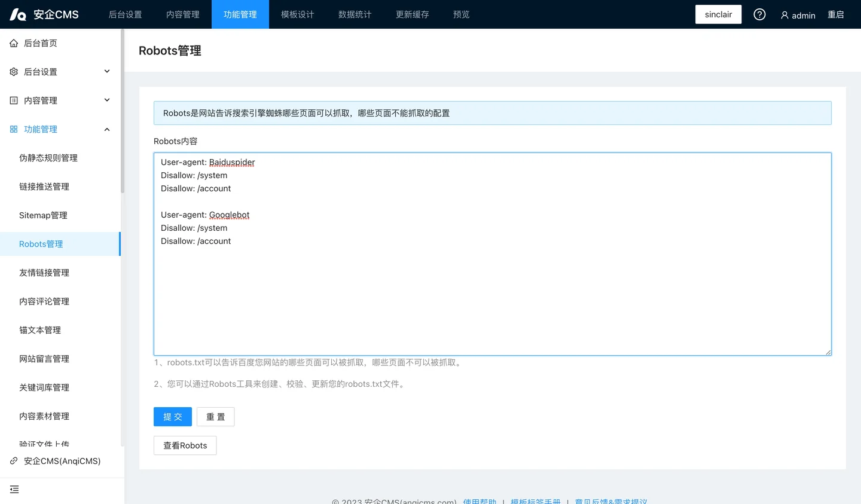Click the Googlebot word in textarea
The width and height of the screenshot is (861, 504).
pos(229,215)
